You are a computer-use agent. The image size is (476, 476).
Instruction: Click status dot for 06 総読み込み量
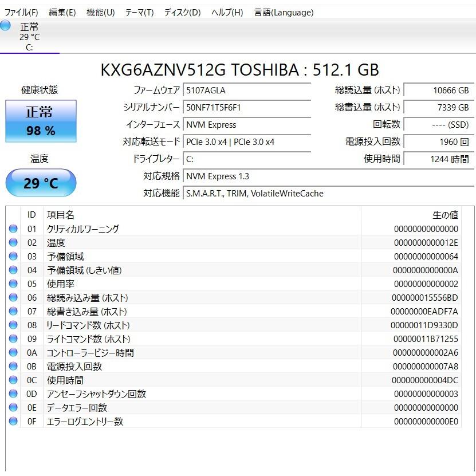pos(13,297)
